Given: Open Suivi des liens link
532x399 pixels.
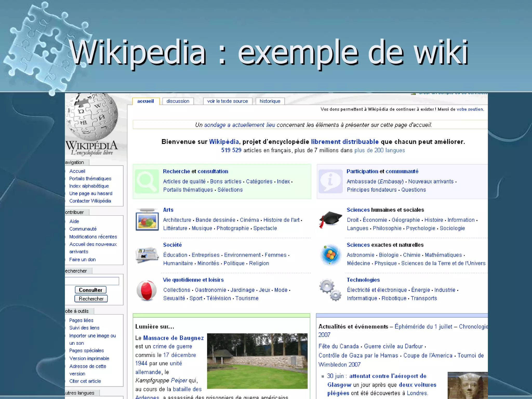Looking at the screenshot, I should [84, 328].
